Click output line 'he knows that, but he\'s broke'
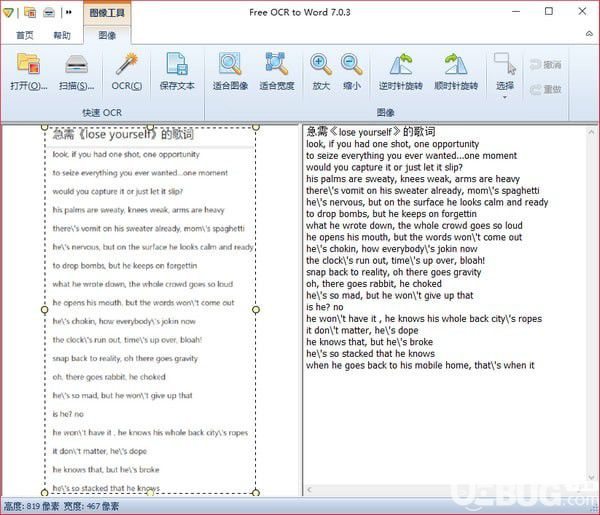Screen dimensions: 600x515 tap(369, 342)
